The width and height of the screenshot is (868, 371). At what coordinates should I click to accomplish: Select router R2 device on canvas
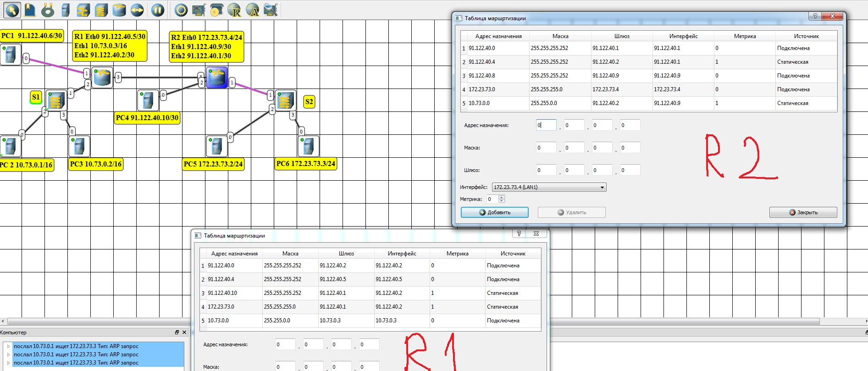click(217, 77)
